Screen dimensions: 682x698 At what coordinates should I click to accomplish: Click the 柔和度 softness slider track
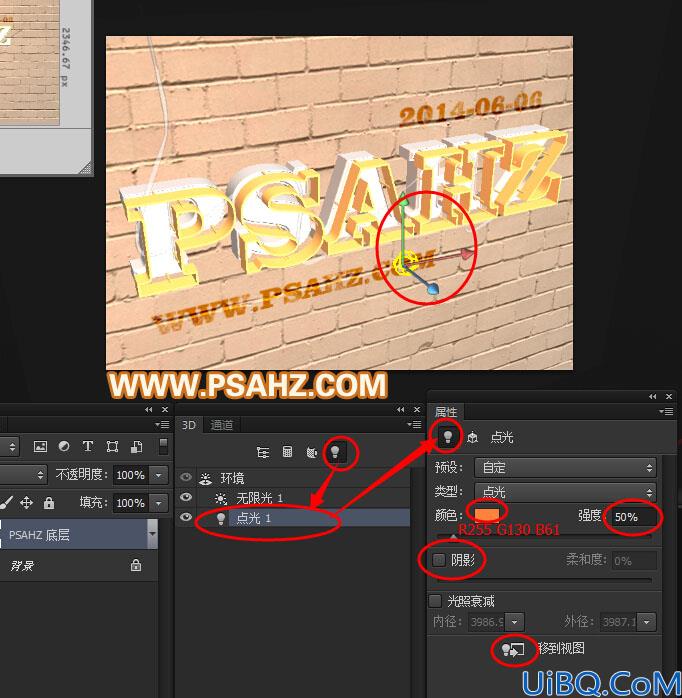544,580
